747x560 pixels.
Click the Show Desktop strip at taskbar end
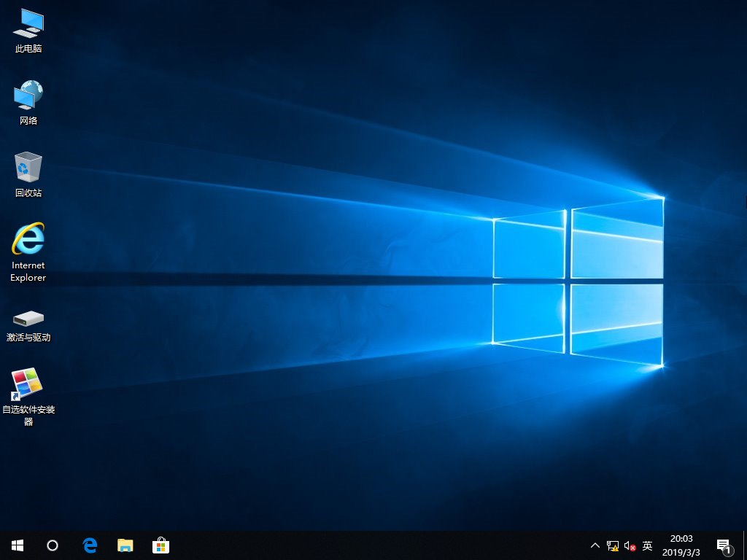tap(745, 545)
